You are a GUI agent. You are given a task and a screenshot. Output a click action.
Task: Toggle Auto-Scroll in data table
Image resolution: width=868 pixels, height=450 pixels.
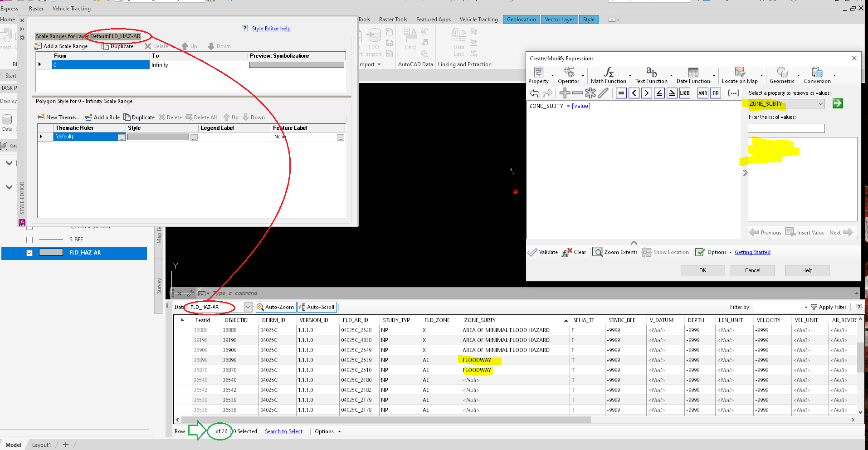click(317, 307)
